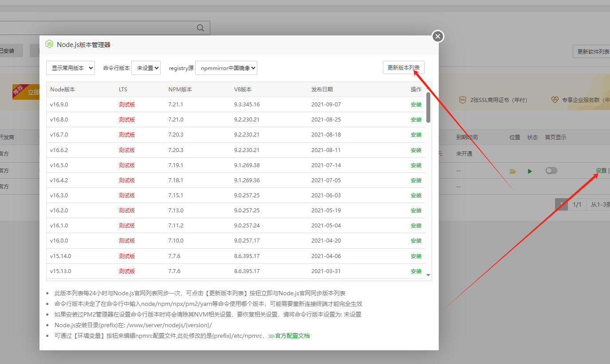The height and width of the screenshot is (364, 610).
Task: Click the Node版本 column header
Action: coord(63,90)
